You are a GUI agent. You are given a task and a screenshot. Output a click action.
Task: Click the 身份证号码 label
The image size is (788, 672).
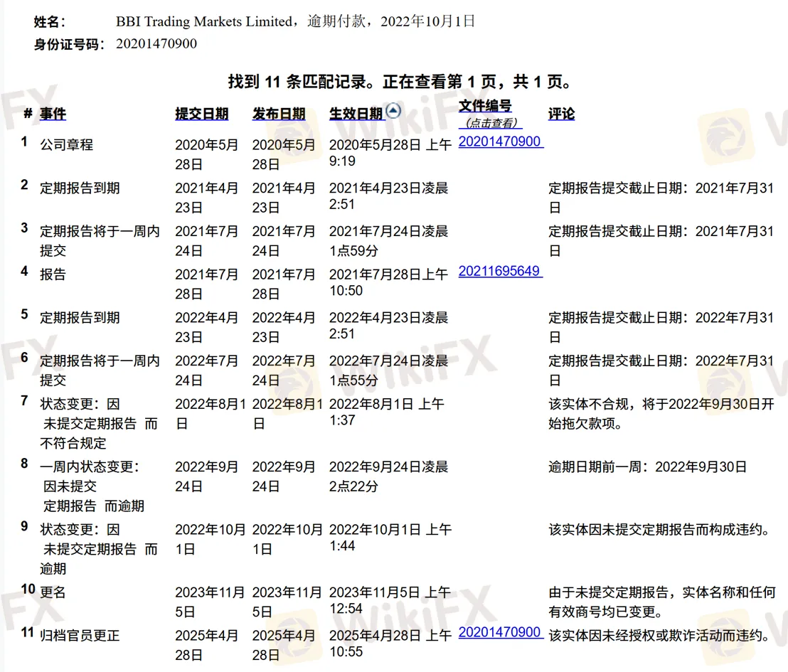click(x=69, y=44)
